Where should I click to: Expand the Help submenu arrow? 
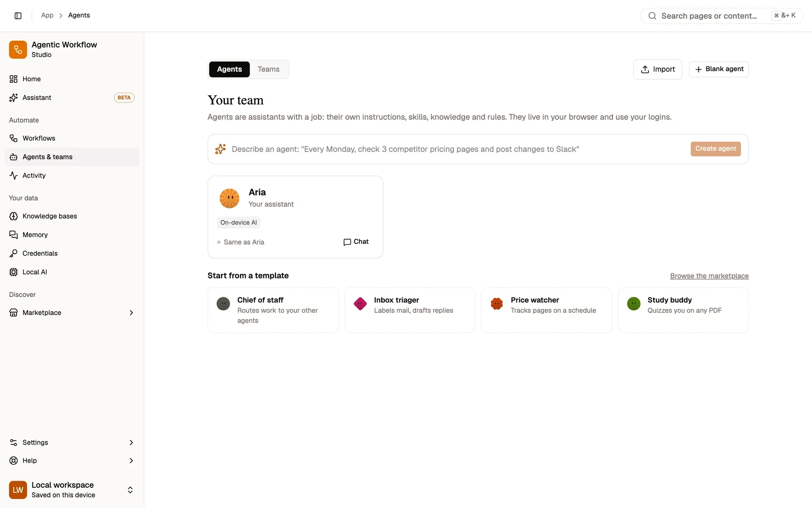(131, 461)
